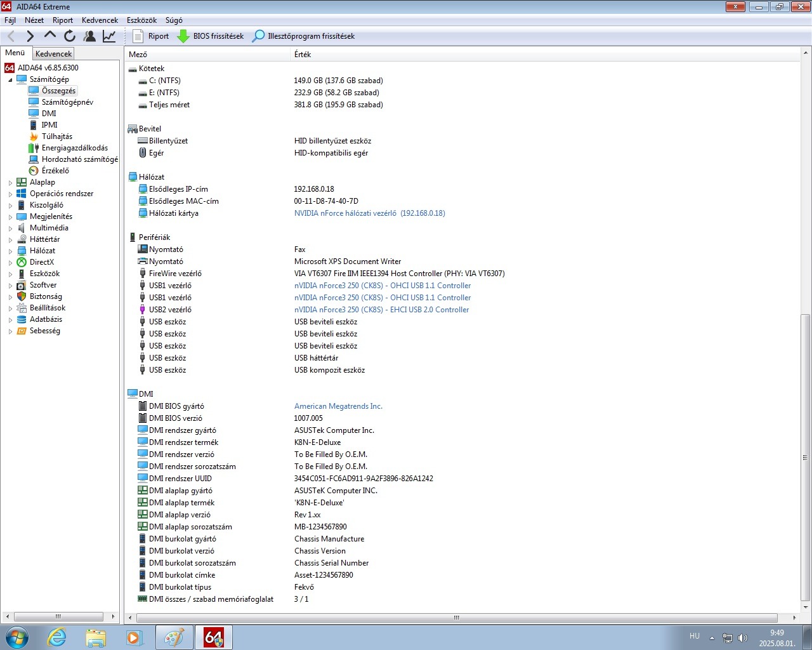Screen dimensions: 812x650
Task: Expand the Megjelenítés node
Action: point(10,217)
